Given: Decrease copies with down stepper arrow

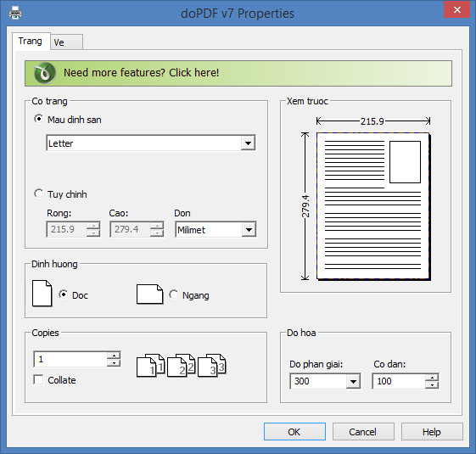Looking at the screenshot, I should [114, 363].
